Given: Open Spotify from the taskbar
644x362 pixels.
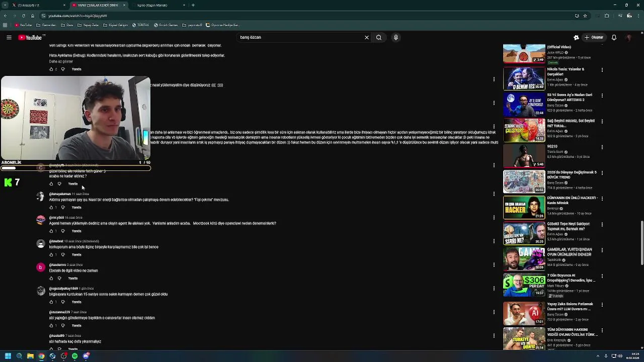Looking at the screenshot, I should (74, 356).
